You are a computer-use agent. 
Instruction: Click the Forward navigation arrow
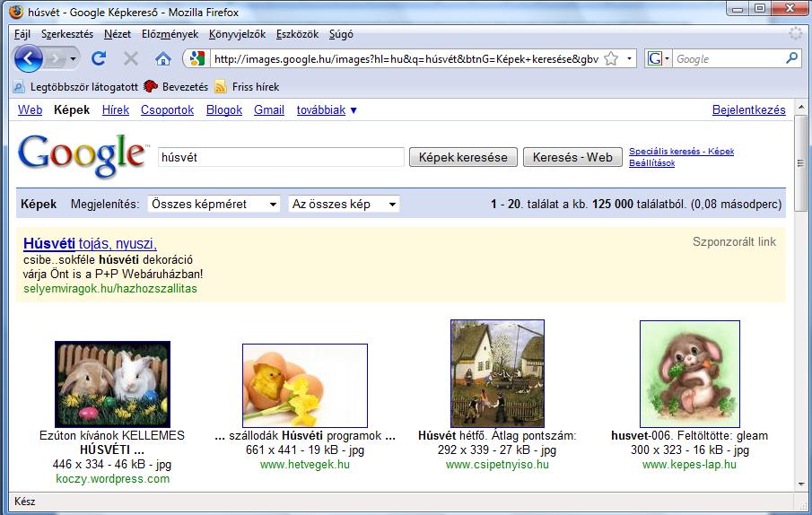54,59
